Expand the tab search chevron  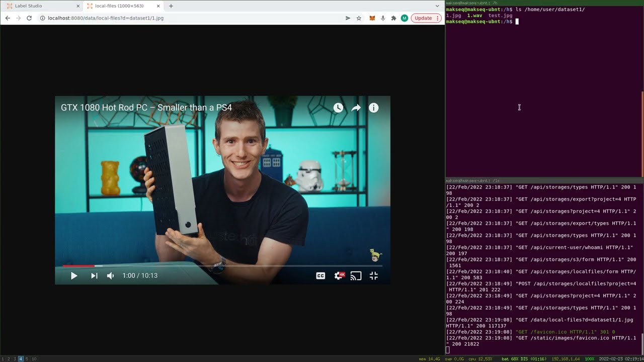(x=437, y=6)
